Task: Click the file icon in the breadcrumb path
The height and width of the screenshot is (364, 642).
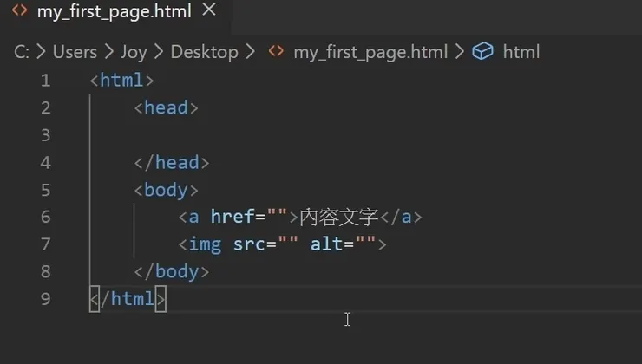Action: [276, 52]
